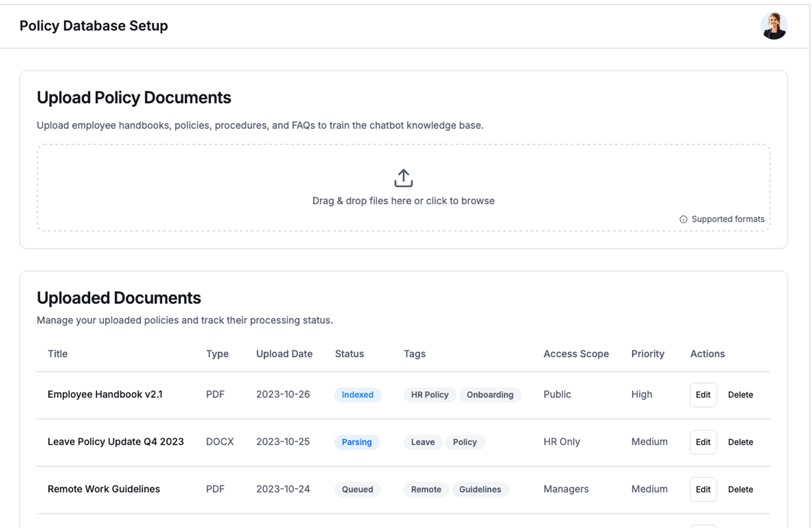Screen dimensions: 812x528
Task: Click the Priority column header
Action: click(647, 354)
